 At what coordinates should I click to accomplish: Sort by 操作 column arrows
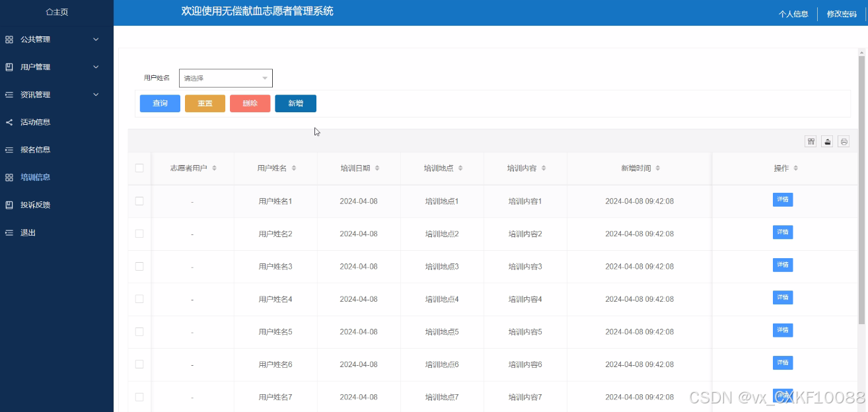coord(796,168)
